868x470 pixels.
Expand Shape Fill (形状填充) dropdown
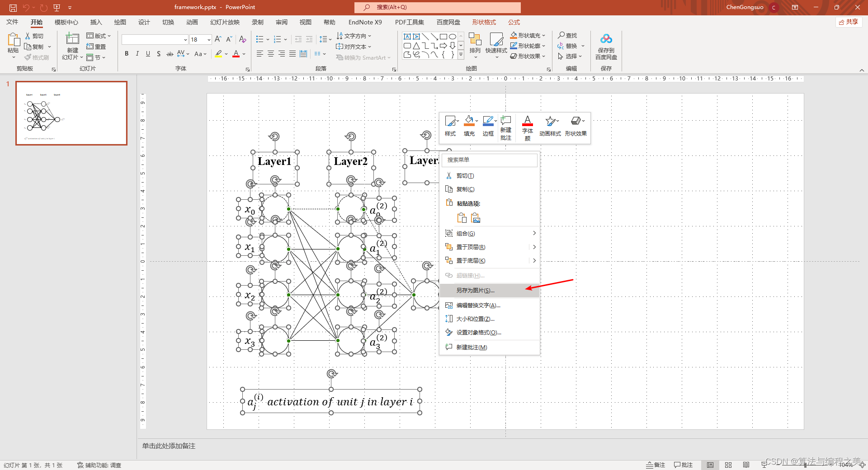[x=544, y=35]
